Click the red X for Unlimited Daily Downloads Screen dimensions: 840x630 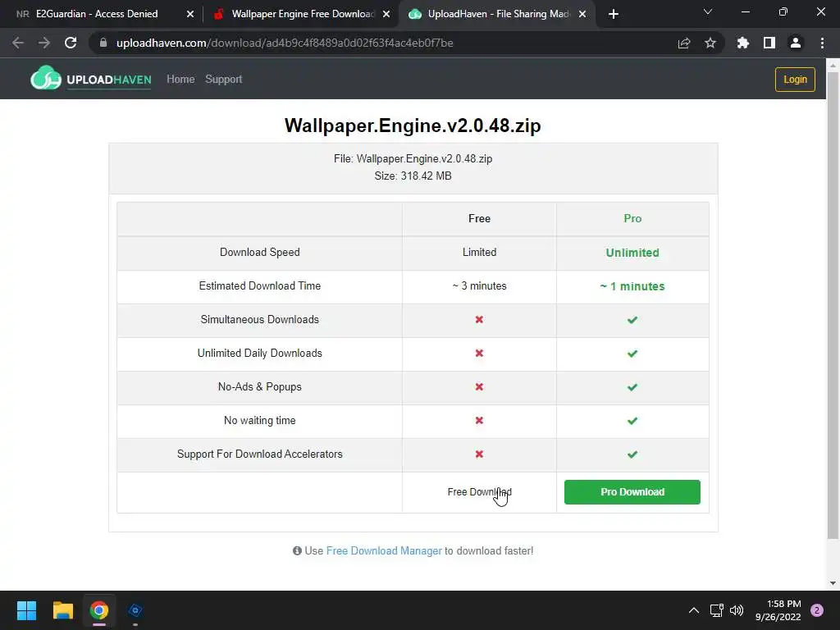pyautogui.click(x=479, y=353)
